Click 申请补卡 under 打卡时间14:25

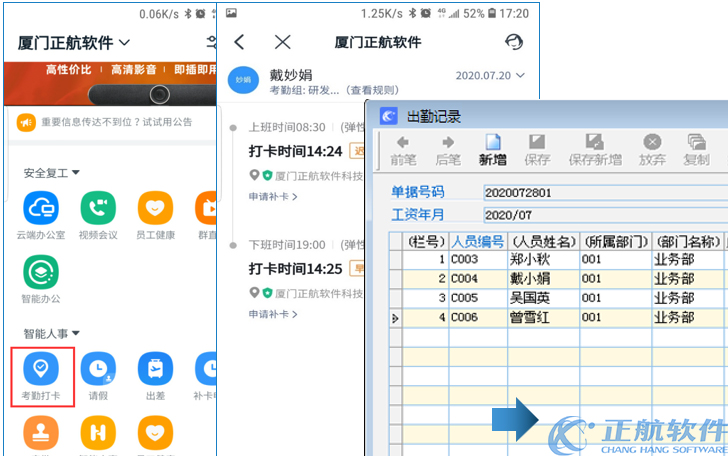click(x=273, y=314)
